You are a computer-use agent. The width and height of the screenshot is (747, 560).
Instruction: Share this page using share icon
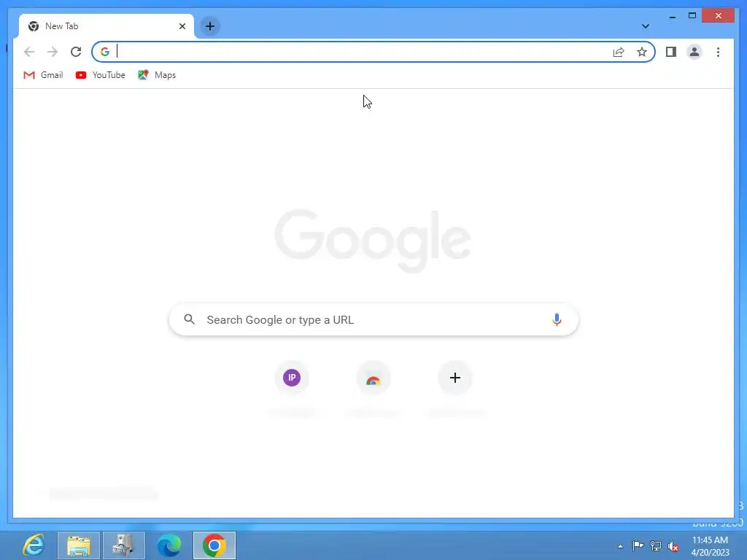[619, 52]
